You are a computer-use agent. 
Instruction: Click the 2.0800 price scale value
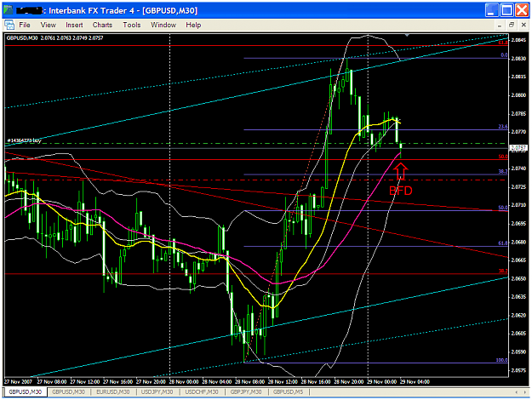point(518,95)
